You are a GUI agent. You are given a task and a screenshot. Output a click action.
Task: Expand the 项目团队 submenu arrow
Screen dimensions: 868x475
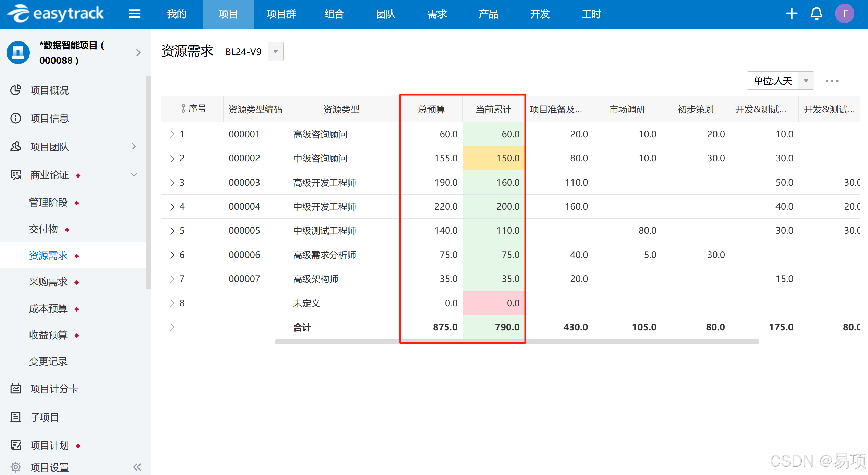pyautogui.click(x=134, y=147)
